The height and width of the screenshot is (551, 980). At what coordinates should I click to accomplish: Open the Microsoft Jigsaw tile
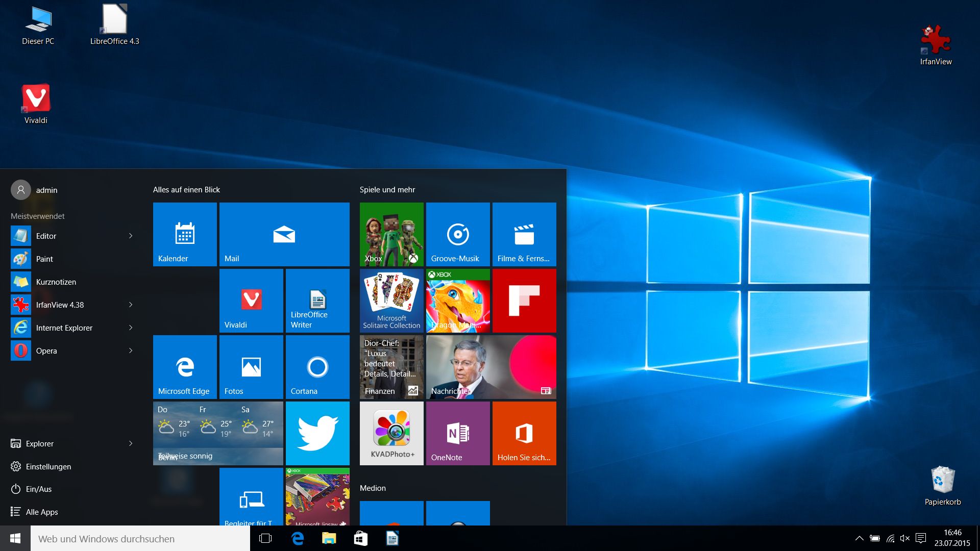pos(317,496)
